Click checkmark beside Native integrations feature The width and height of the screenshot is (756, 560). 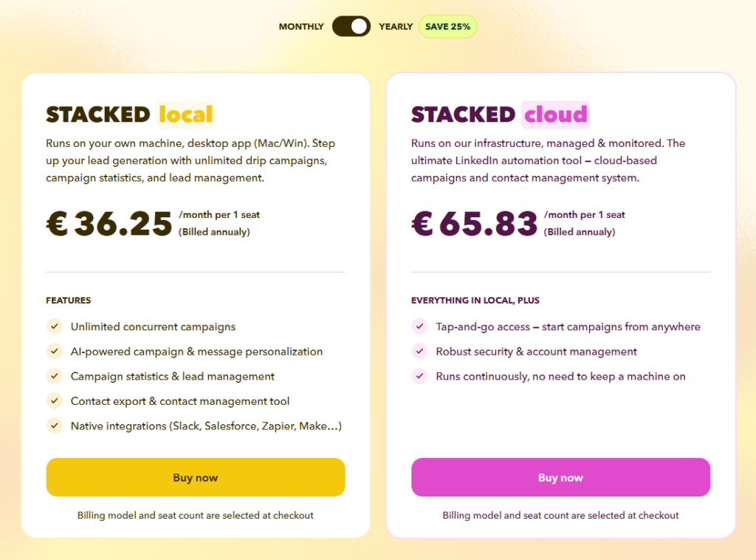[55, 426]
